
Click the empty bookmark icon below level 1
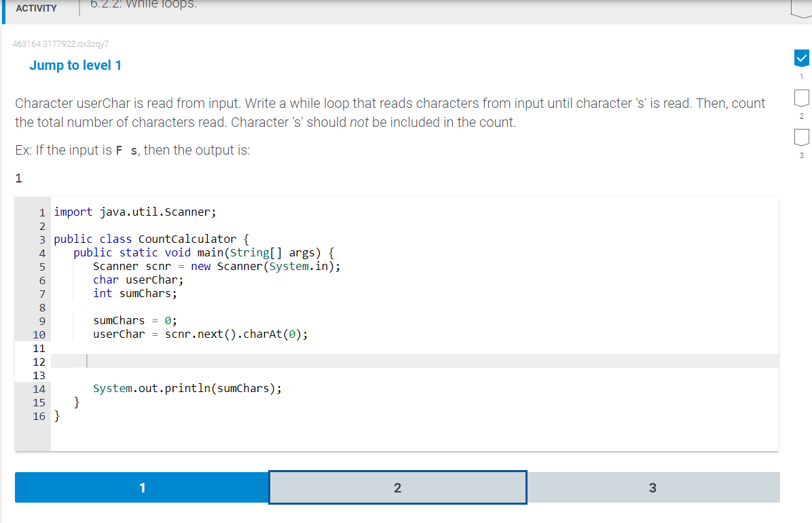click(802, 98)
